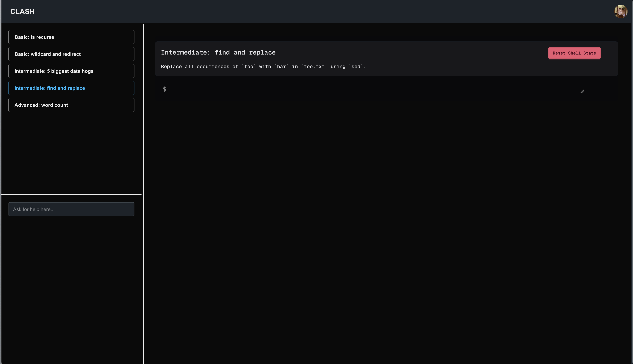This screenshot has height=364, width=633.
Task: Click the horizontal divider above help box
Action: (x=71, y=195)
